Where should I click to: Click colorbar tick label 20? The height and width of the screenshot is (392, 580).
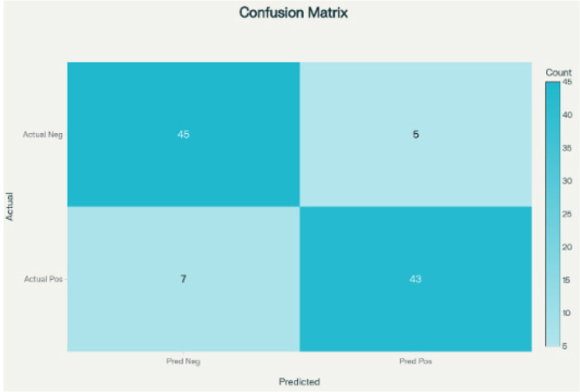[x=567, y=247]
